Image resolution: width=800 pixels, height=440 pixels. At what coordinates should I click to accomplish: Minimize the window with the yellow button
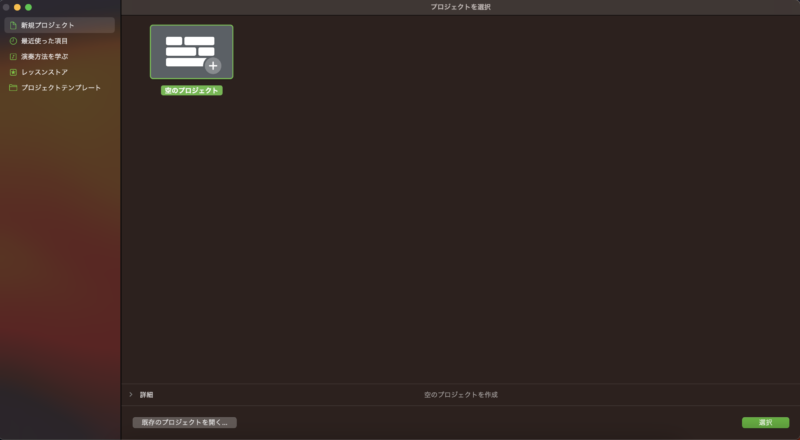point(17,7)
